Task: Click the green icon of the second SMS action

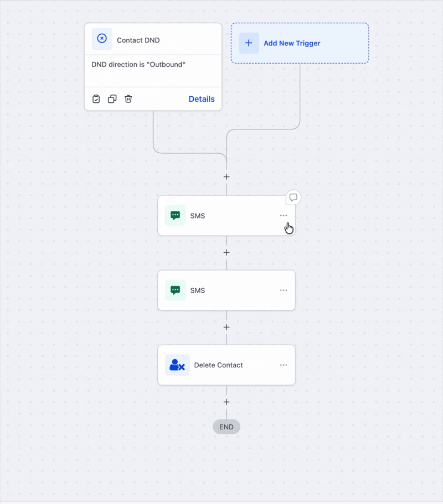Action: point(175,290)
